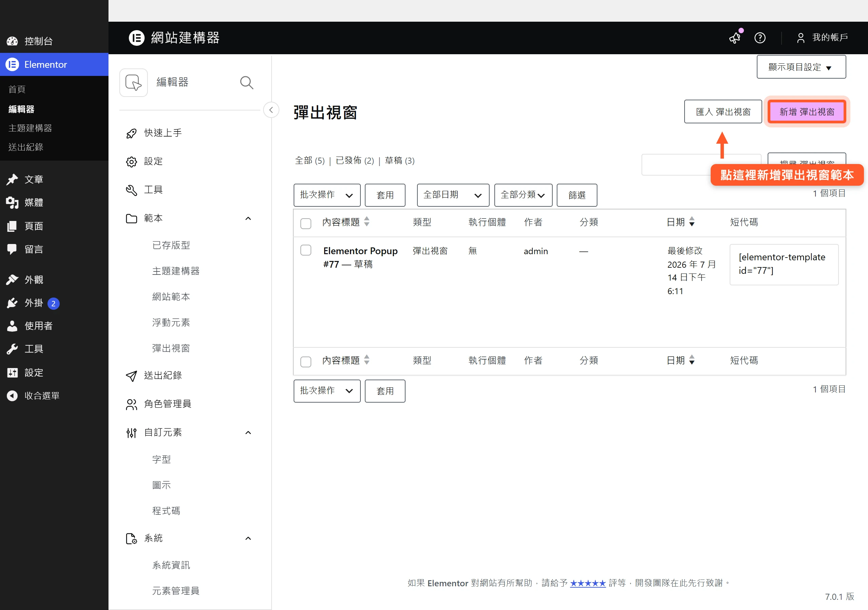Click the 新增 彈出視窗 button
The width and height of the screenshot is (868, 610).
[807, 112]
